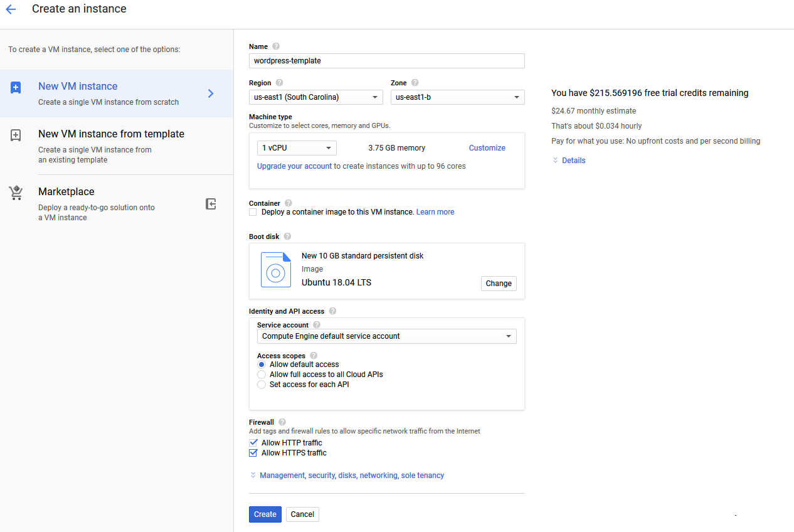This screenshot has width=794, height=532.
Task: Open help icon beside Identity and API access
Action: pos(332,311)
